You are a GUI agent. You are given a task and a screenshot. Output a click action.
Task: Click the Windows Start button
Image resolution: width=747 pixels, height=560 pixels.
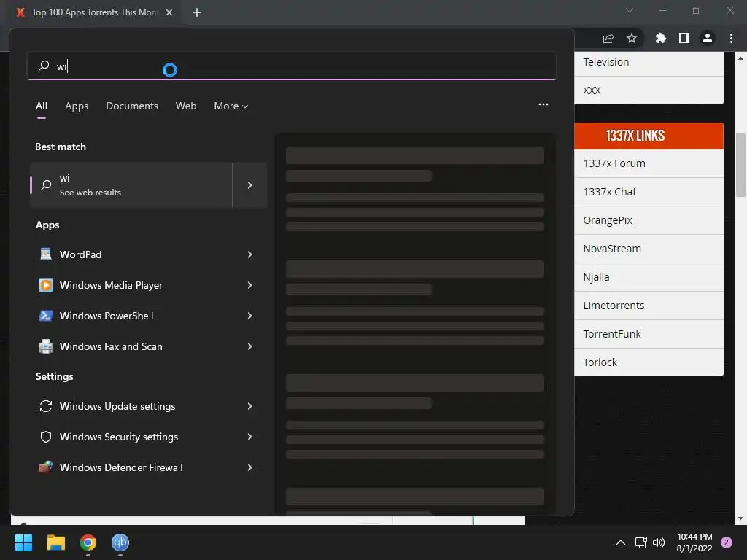click(23, 542)
